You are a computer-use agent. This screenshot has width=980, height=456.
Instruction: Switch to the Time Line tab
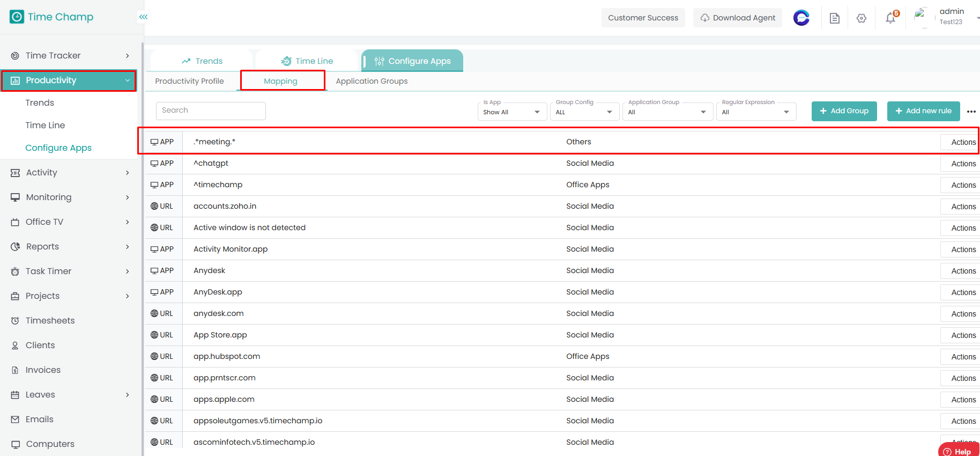pos(307,61)
